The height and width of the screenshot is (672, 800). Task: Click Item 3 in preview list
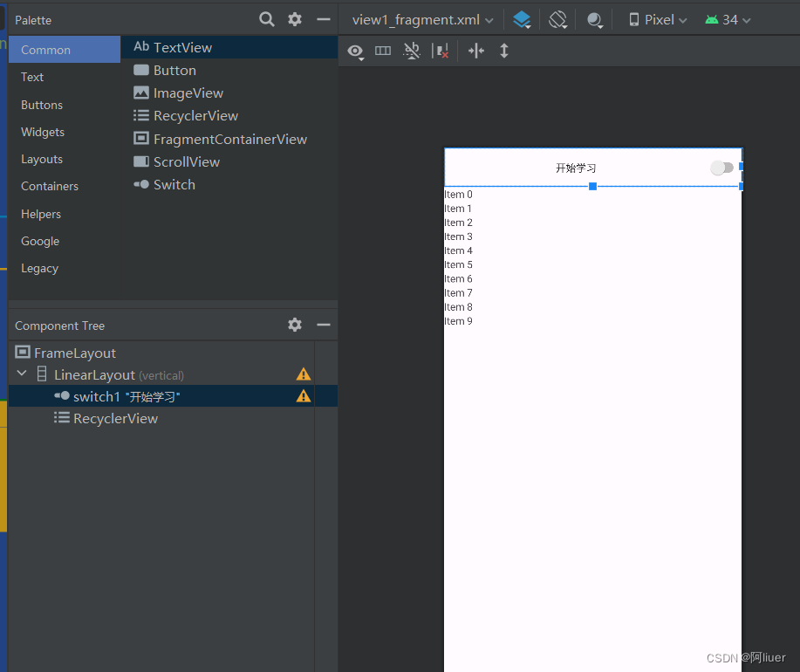[x=458, y=237]
